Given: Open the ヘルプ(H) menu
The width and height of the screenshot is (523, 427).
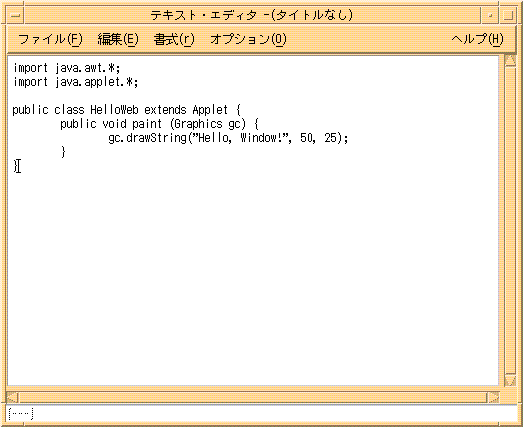Looking at the screenshot, I should click(x=477, y=39).
